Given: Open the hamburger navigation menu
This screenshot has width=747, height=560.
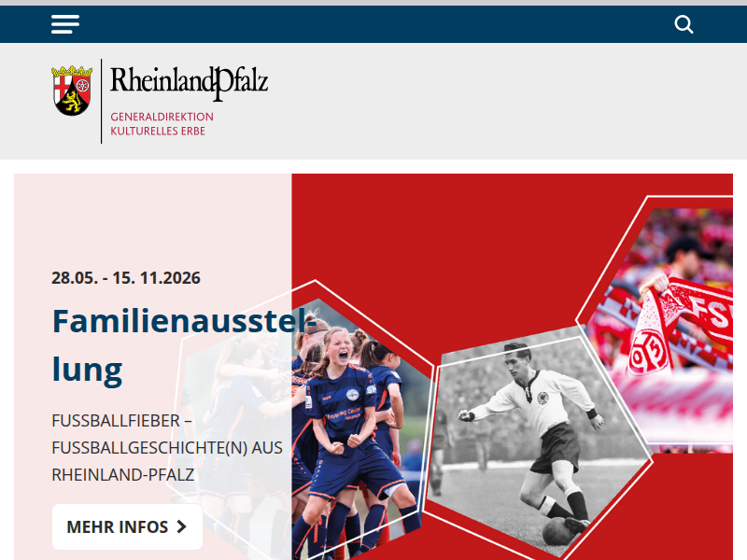Looking at the screenshot, I should 65,24.
